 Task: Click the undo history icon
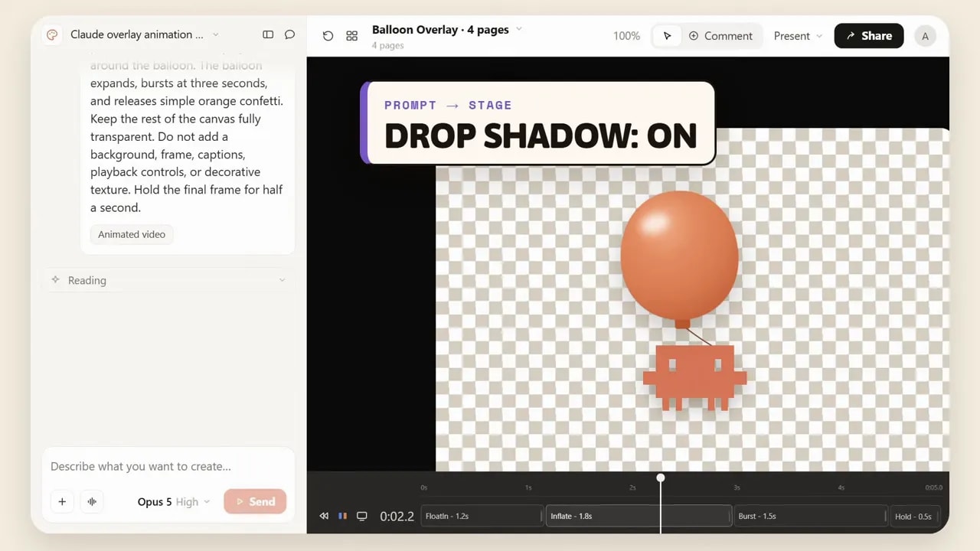pos(328,36)
